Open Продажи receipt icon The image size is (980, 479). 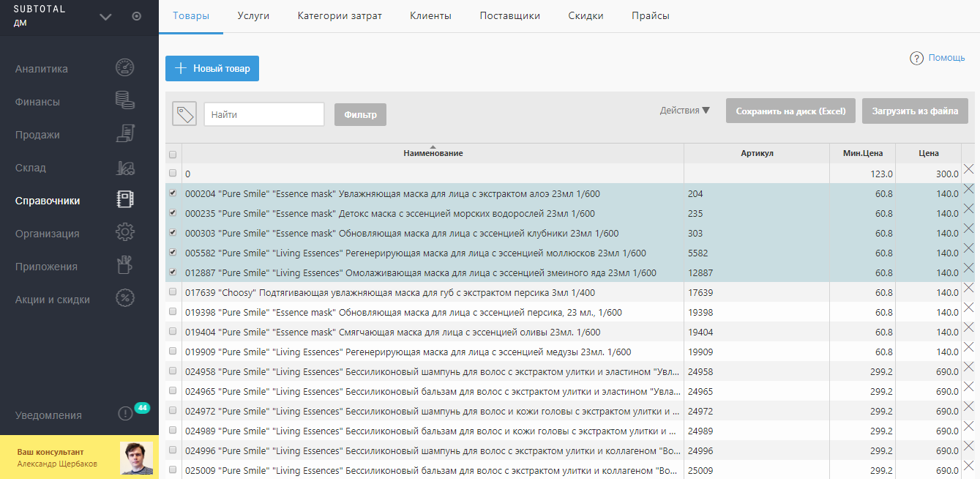click(x=125, y=134)
